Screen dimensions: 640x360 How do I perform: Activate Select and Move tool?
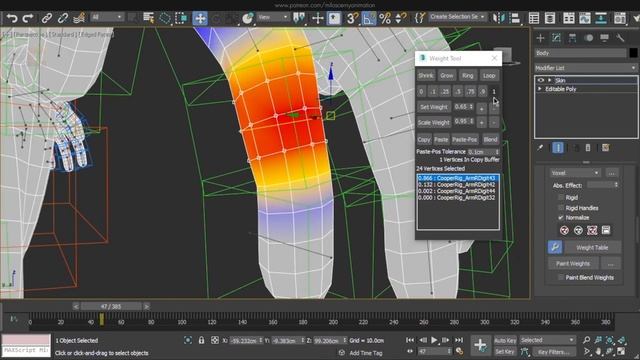[x=200, y=18]
